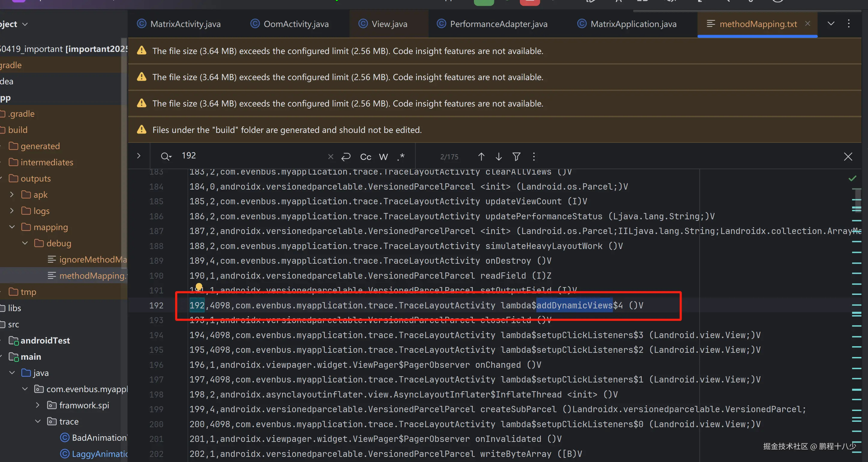Click the new line icon in search bar
Viewport: 868px width, 462px height.
click(x=346, y=157)
